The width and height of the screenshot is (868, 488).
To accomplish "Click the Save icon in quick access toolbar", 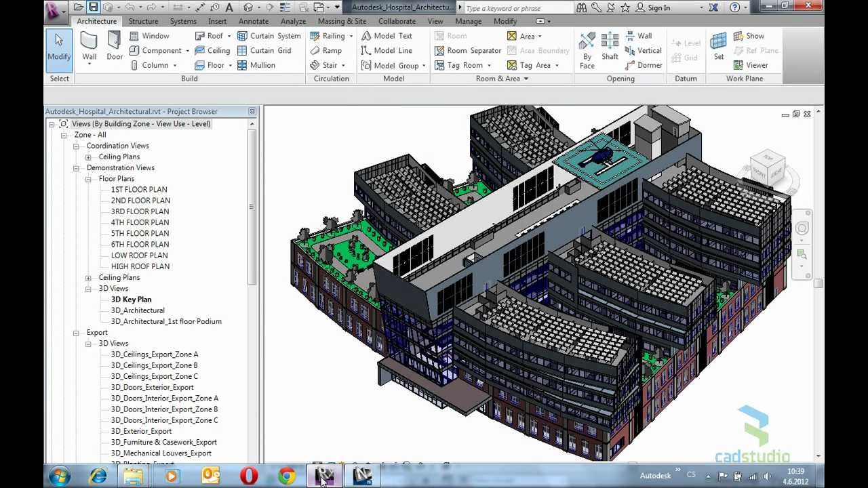I will coord(94,7).
